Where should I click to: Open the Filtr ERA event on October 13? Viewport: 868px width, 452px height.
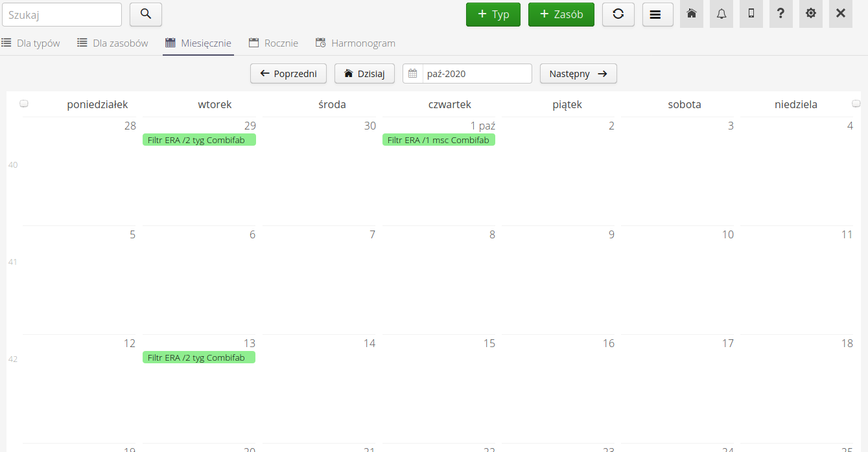coord(198,357)
